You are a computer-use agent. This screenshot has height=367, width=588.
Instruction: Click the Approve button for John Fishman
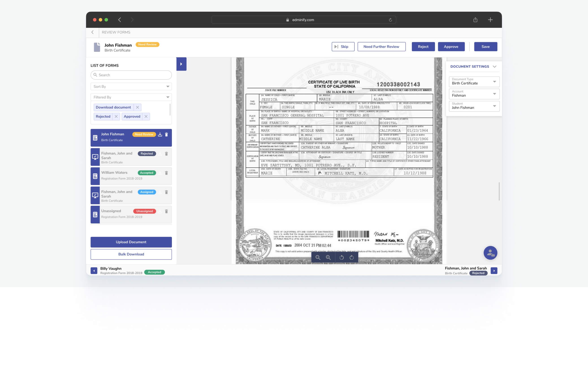[451, 46]
